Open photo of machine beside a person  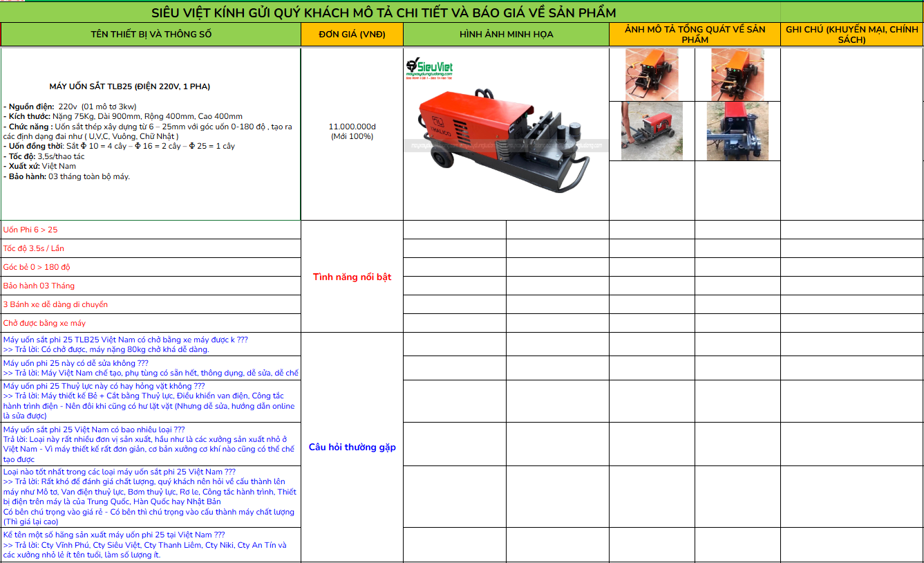(652, 131)
